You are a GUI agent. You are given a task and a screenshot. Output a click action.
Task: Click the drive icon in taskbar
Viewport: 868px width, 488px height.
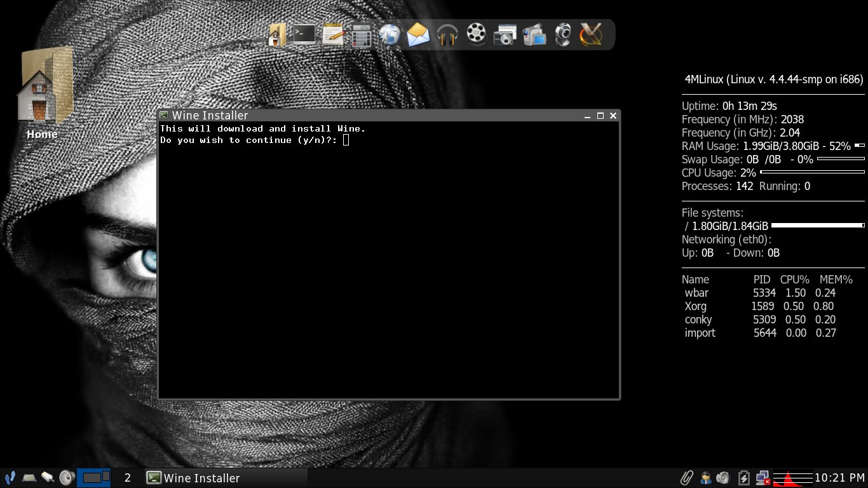coord(29,478)
